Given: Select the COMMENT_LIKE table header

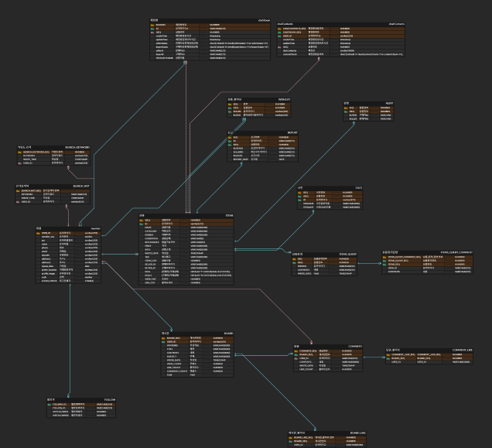Looking at the screenshot, I should tap(429, 351).
